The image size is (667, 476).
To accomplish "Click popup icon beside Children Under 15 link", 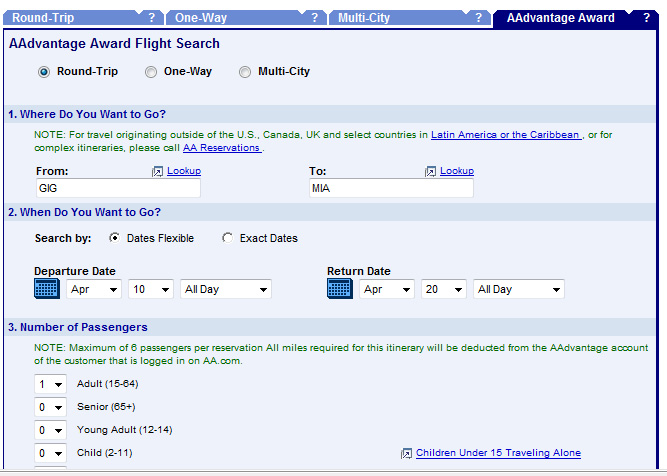I will tap(406, 453).
